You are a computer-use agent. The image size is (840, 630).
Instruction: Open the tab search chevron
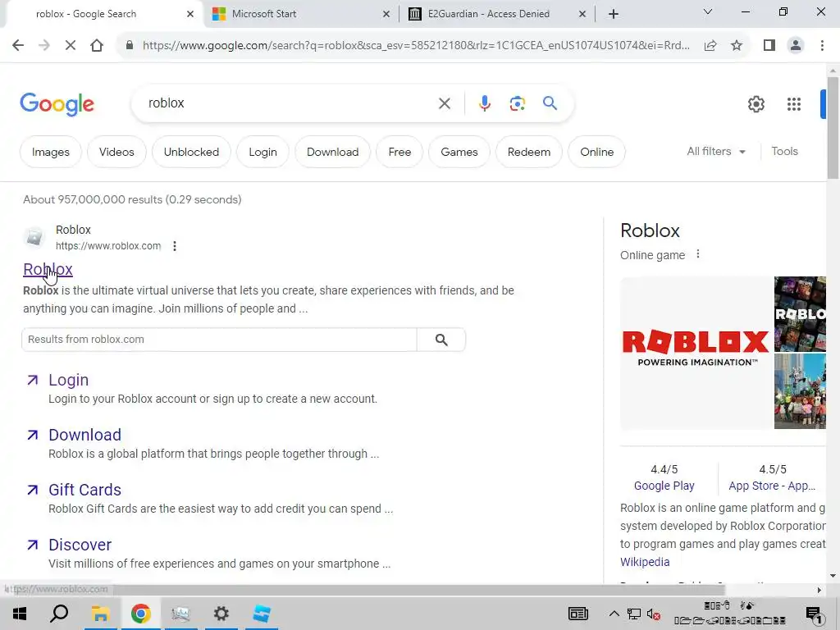[x=708, y=11]
